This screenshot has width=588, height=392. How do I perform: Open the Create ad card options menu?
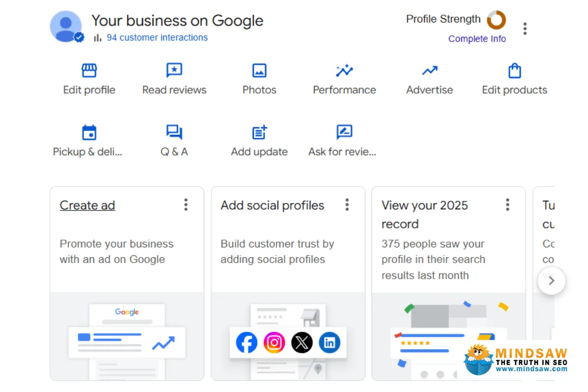coord(186,205)
